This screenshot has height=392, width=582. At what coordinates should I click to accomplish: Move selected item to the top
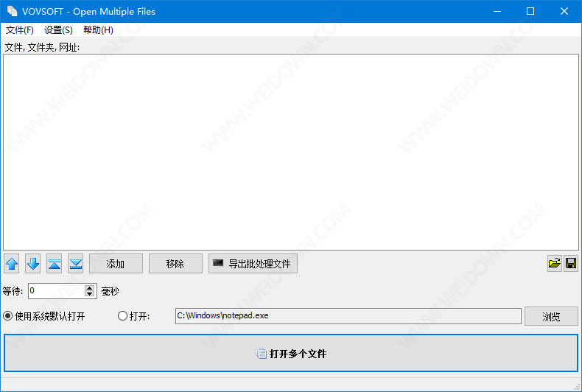pyautogui.click(x=55, y=264)
